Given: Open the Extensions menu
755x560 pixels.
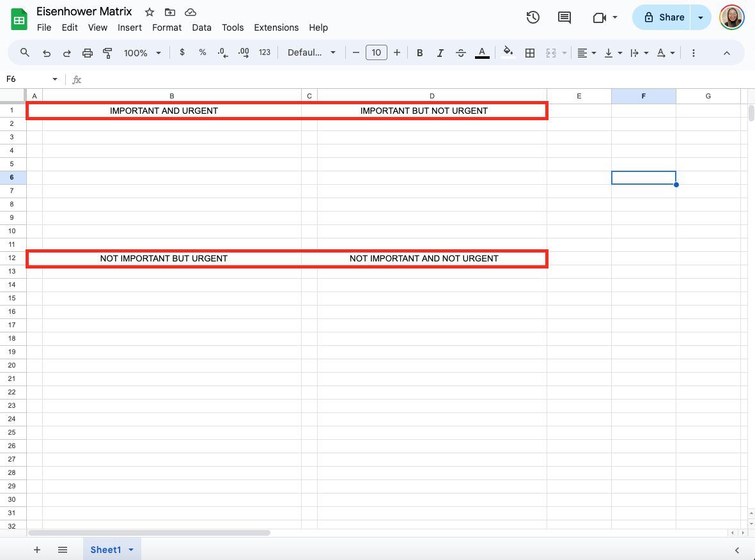Looking at the screenshot, I should (x=276, y=27).
